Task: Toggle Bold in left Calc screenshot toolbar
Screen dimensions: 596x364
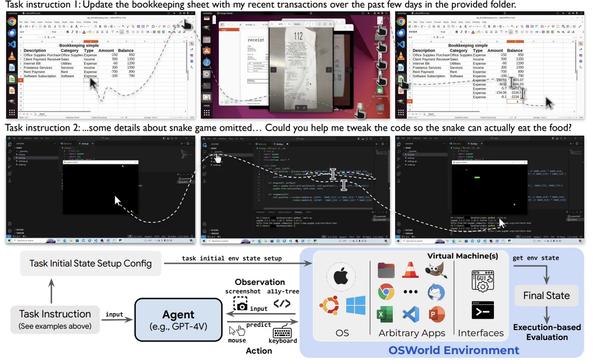Action: 68,32
